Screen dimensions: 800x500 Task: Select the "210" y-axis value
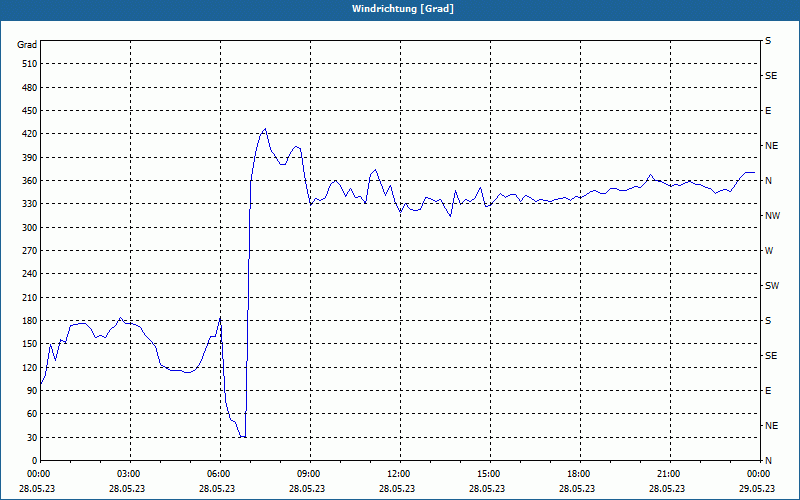(x=30, y=297)
